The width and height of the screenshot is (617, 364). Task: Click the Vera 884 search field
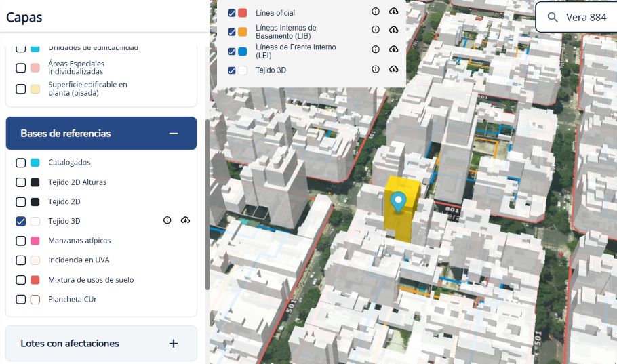coord(576,18)
